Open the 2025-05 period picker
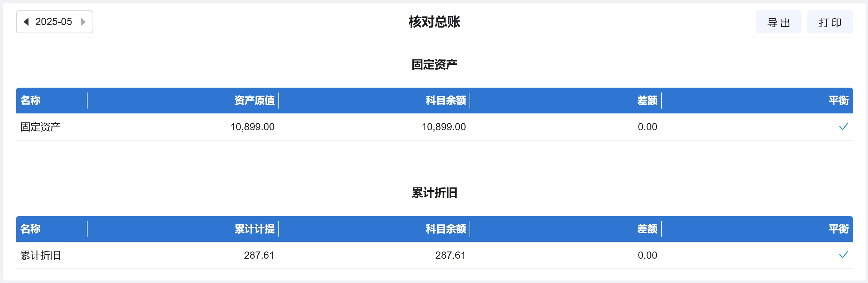Image resolution: width=868 pixels, height=283 pixels. (54, 22)
